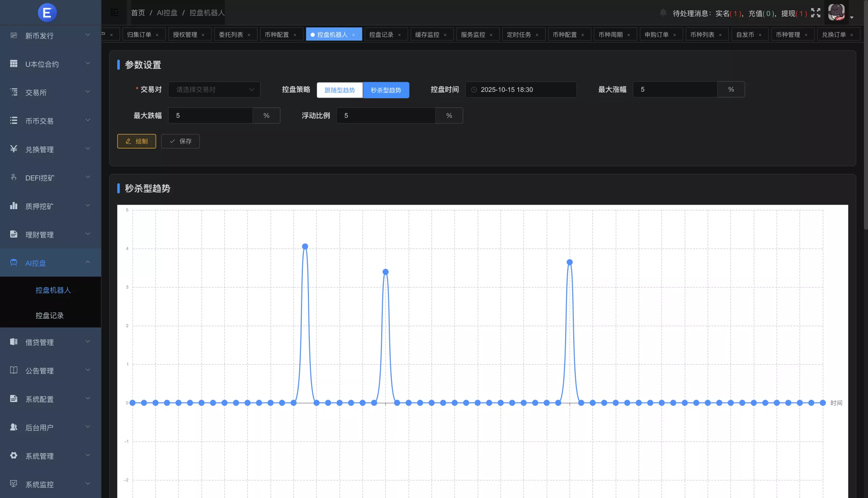Open the 交易对 selection dropdown

214,89
